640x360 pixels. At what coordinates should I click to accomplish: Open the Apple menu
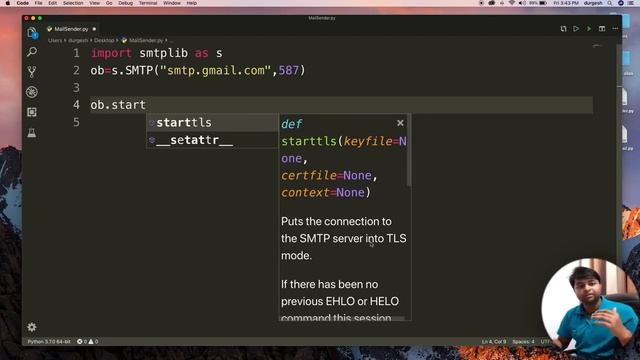(x=7, y=3)
